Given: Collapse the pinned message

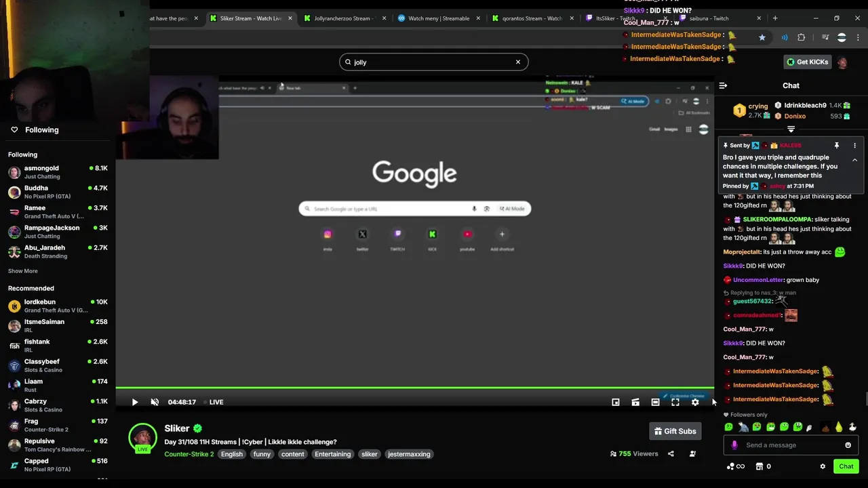Looking at the screenshot, I should point(854,160).
